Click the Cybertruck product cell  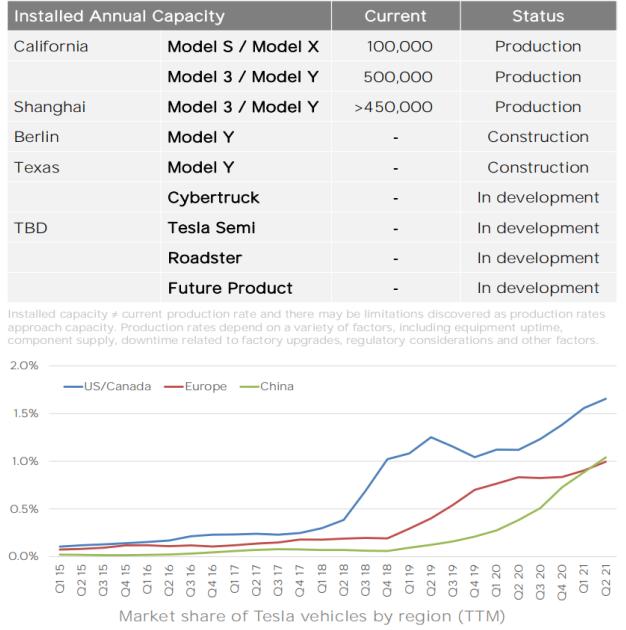(214, 198)
